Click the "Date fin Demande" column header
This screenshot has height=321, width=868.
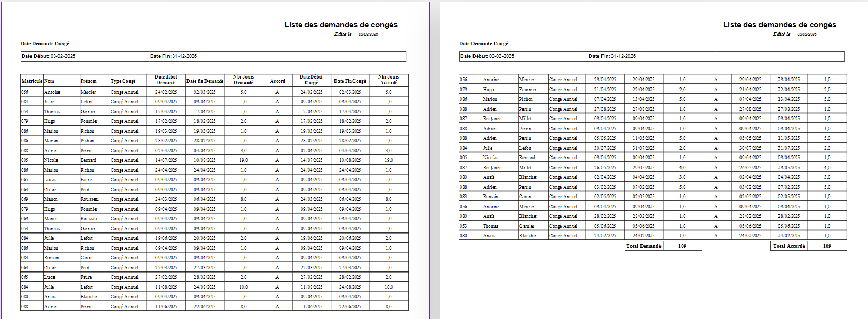(x=205, y=81)
